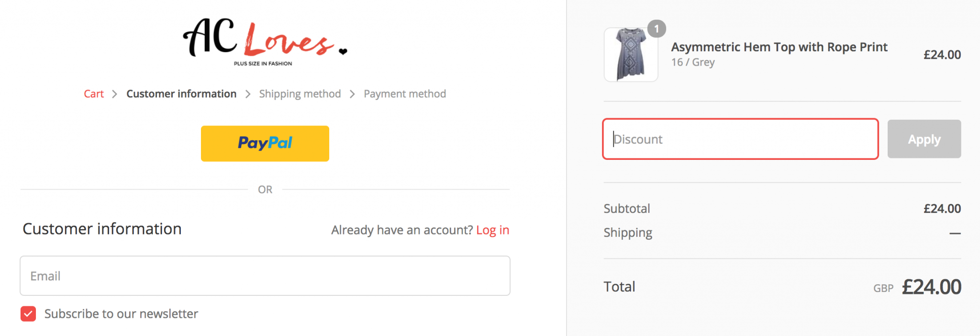Click the Subscribe to our newsletter label
This screenshot has height=336, width=980.
pos(121,314)
